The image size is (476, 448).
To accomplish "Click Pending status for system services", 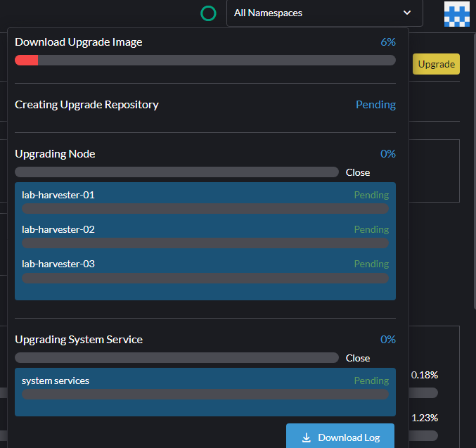I will [x=371, y=381].
